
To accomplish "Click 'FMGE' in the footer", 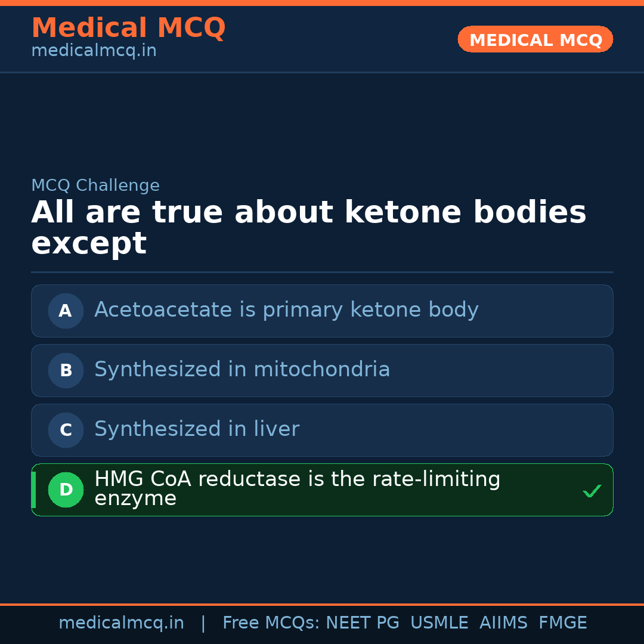I will [562, 623].
